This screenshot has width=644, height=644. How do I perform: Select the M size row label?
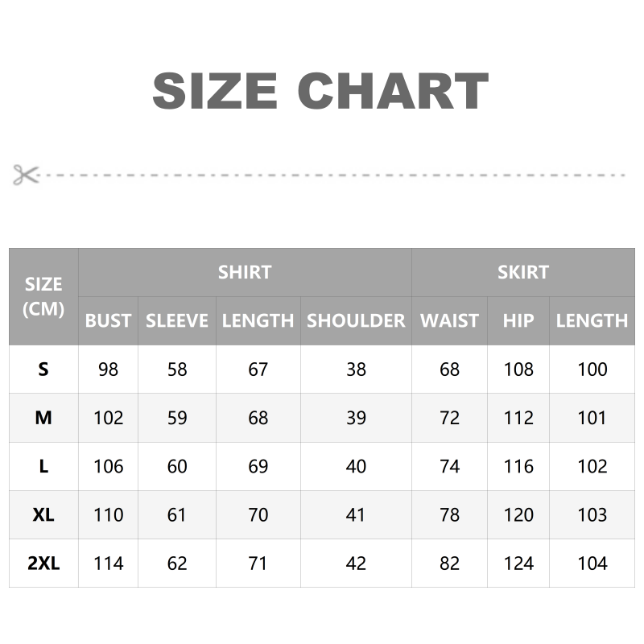pyautogui.click(x=43, y=418)
